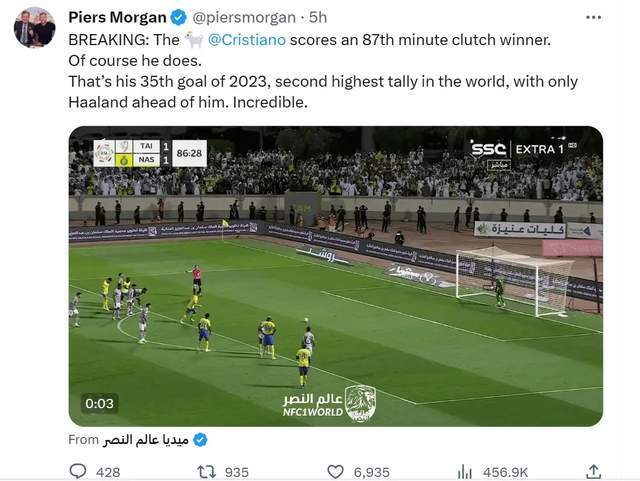Open the @Cristiano mention link
640x481 pixels.
(247, 40)
